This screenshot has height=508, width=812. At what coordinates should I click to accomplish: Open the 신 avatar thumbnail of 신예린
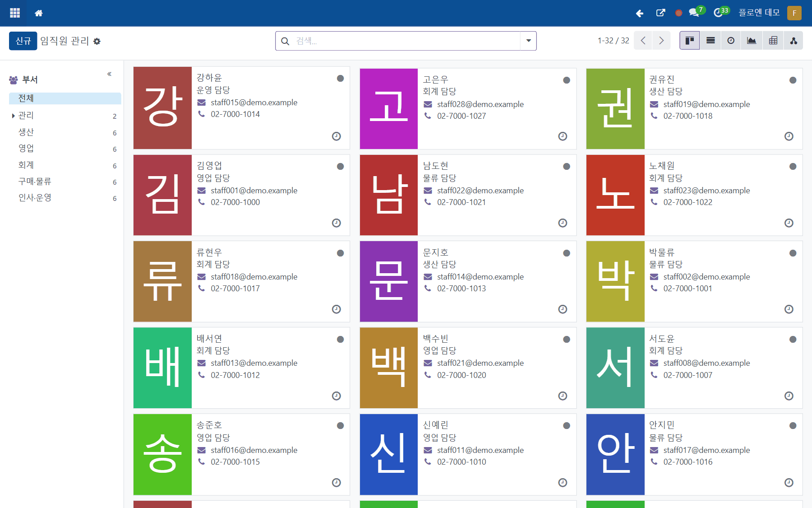(389, 454)
